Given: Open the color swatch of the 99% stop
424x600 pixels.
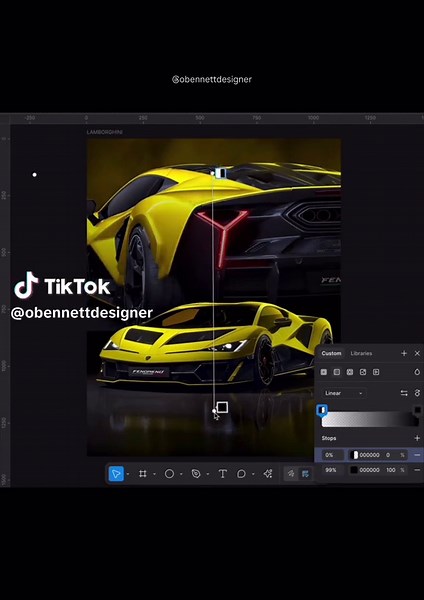Looking at the screenshot, I should pyautogui.click(x=354, y=470).
